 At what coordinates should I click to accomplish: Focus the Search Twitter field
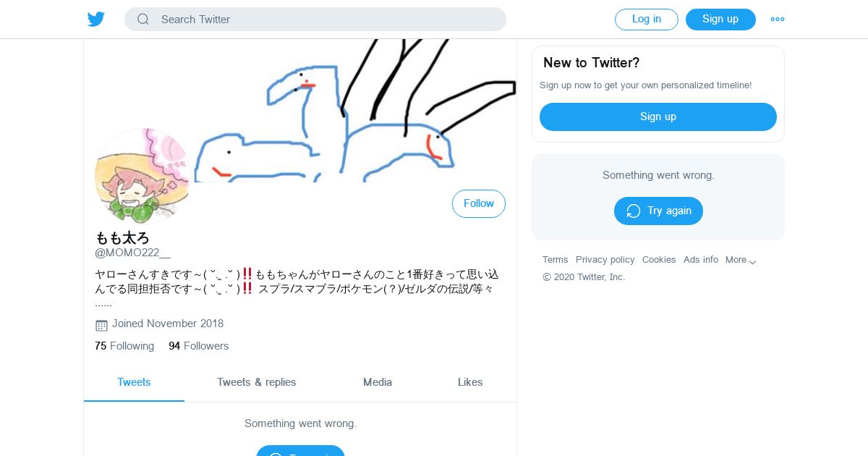(x=315, y=20)
